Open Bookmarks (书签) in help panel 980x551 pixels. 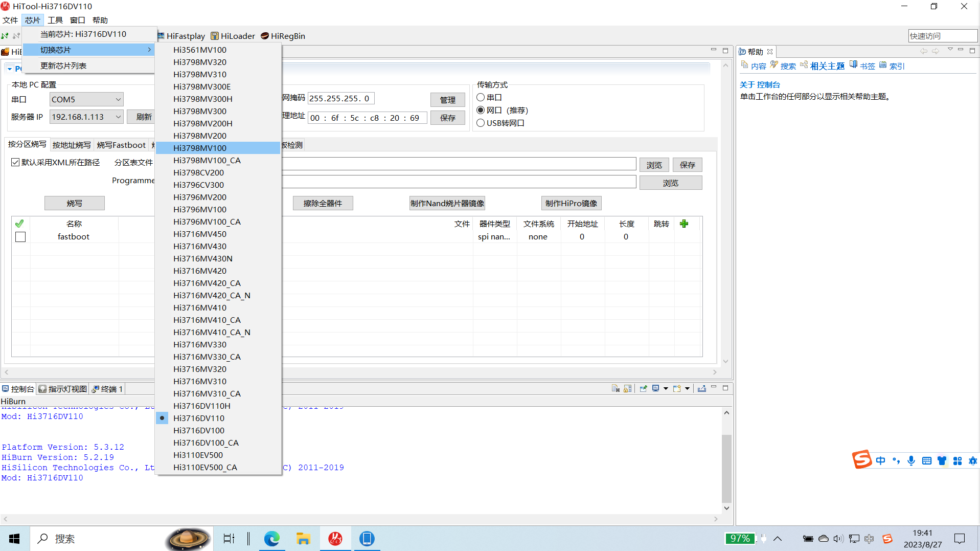[862, 65]
